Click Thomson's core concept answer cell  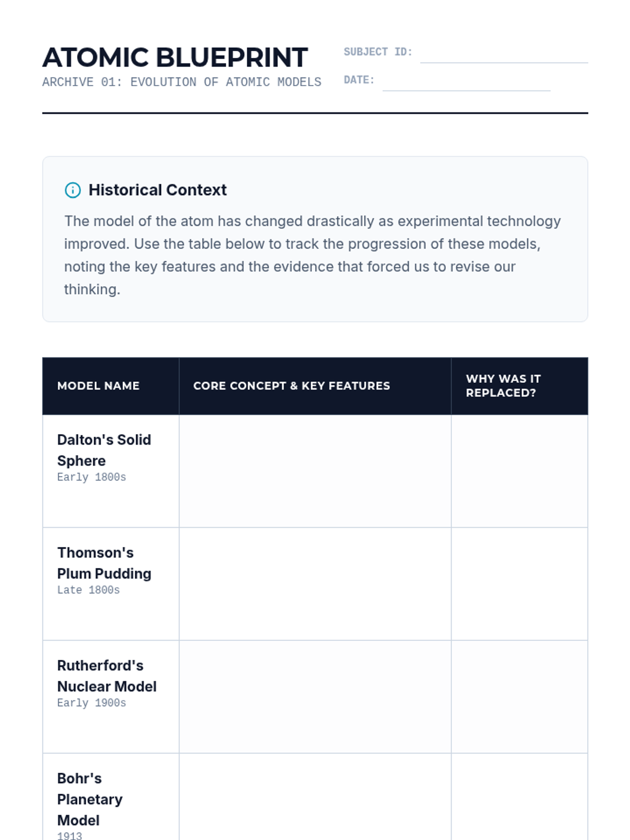(x=315, y=584)
